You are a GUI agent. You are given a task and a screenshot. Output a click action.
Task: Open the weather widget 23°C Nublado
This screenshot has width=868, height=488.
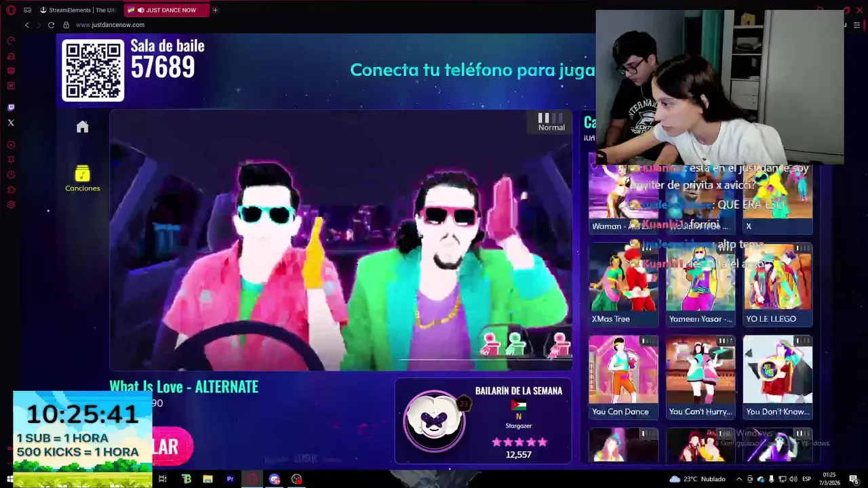coord(698,479)
